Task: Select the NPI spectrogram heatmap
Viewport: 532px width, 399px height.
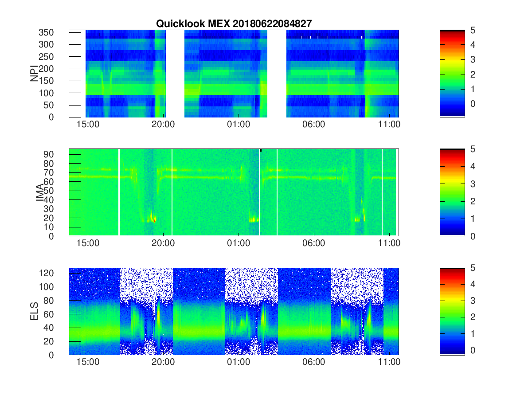Action: 234,74
